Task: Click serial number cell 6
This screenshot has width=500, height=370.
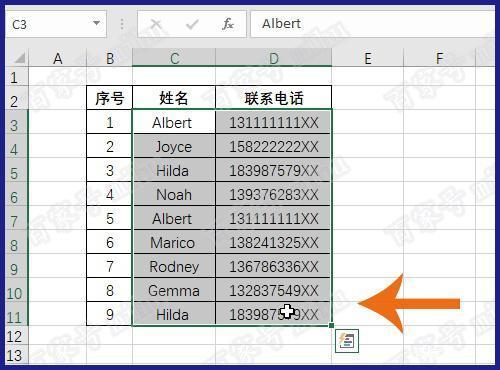Action: (x=110, y=242)
